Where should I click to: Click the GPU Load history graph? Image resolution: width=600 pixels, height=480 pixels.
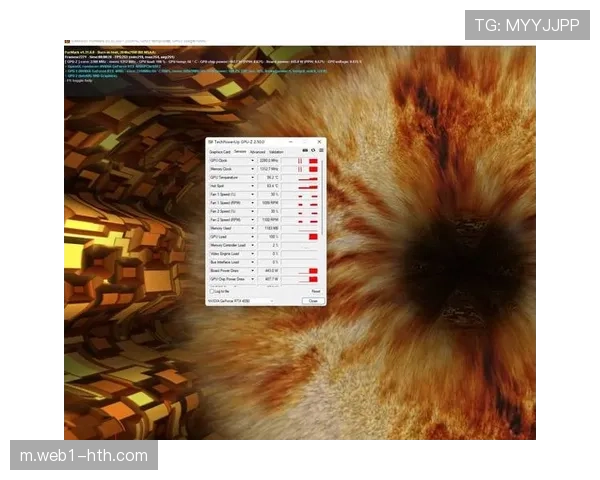tap(301, 236)
